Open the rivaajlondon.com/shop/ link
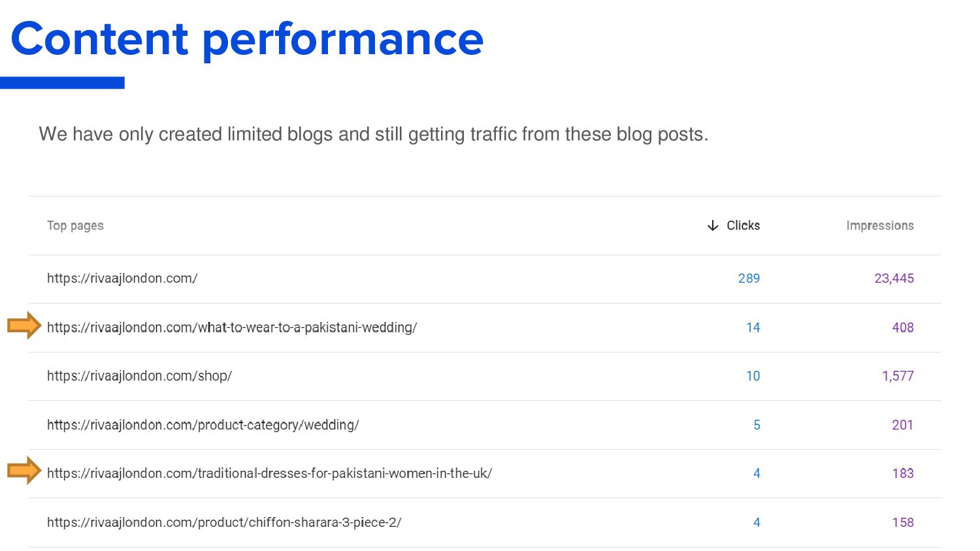 139,376
